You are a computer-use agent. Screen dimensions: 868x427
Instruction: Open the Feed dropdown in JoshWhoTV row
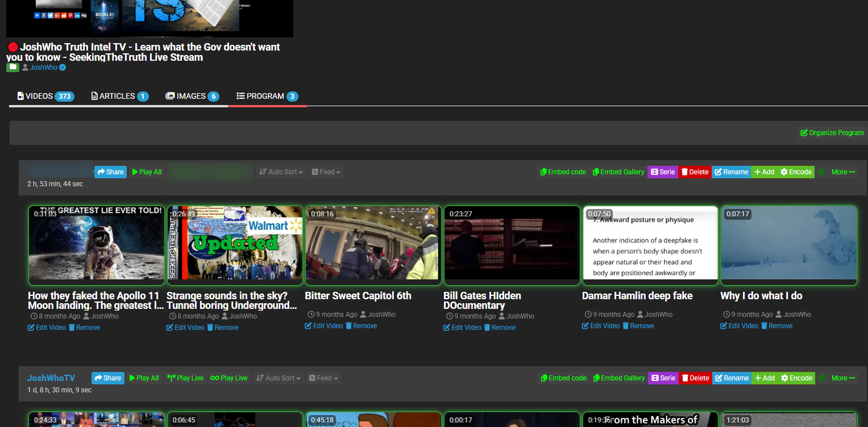coord(324,378)
